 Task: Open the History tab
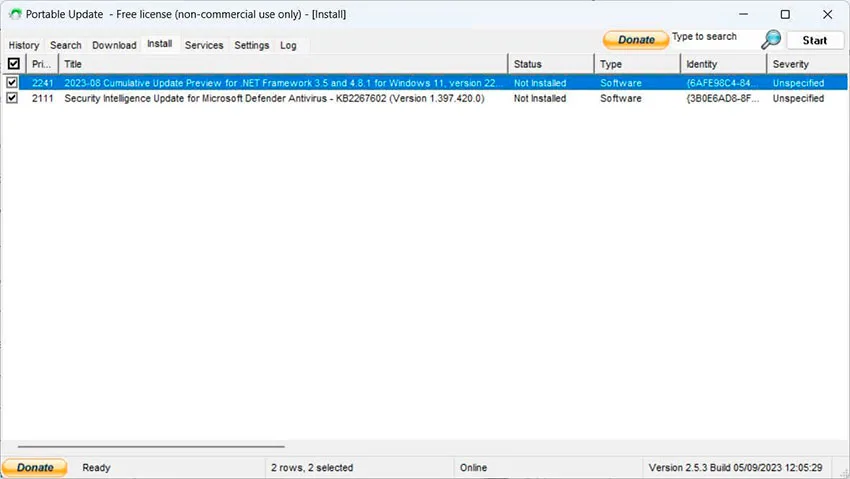pos(24,46)
